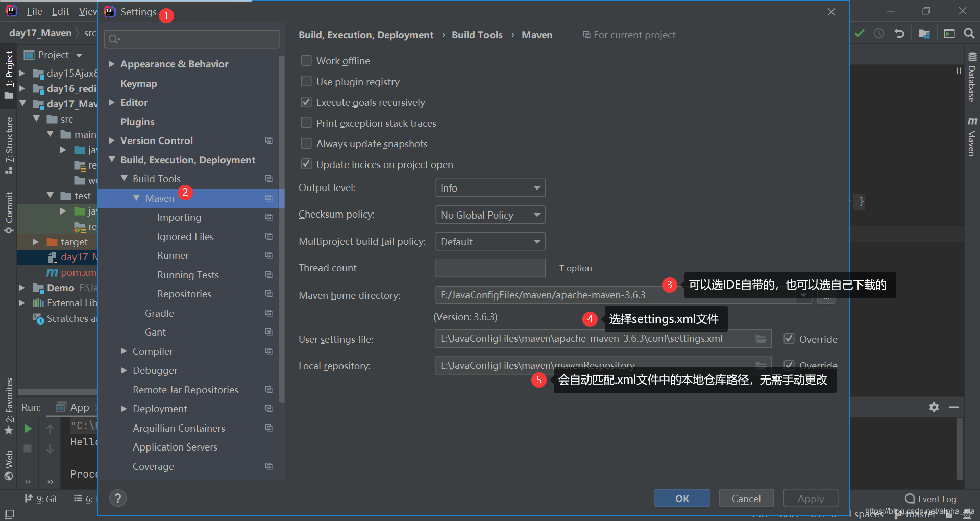Open the Event Log in status bar
Screen dimensions: 980x521
pyautogui.click(x=931, y=499)
